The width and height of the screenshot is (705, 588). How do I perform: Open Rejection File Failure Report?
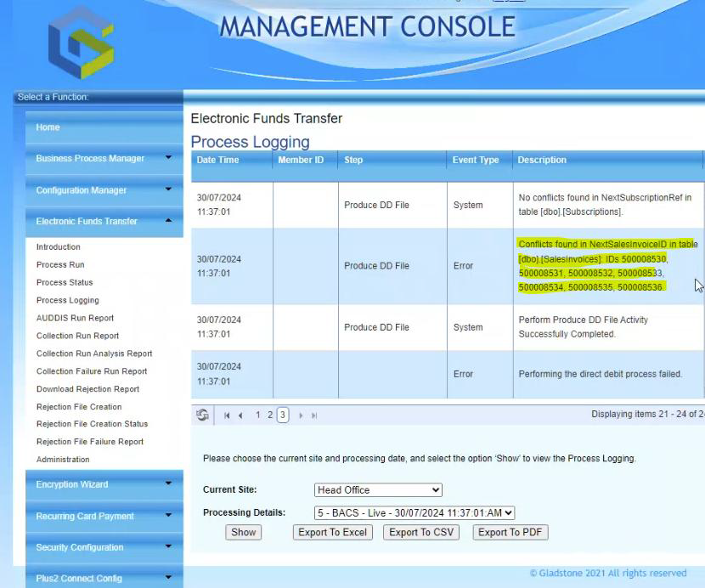[x=90, y=442]
